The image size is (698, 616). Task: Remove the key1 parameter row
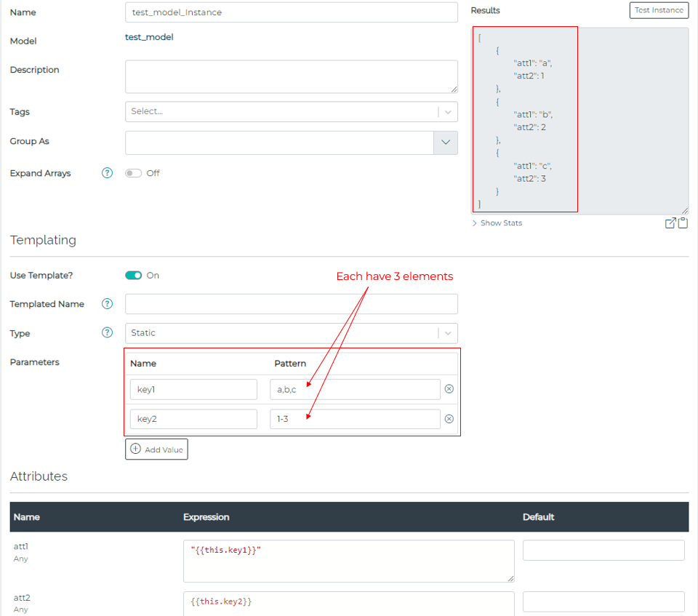(x=449, y=388)
